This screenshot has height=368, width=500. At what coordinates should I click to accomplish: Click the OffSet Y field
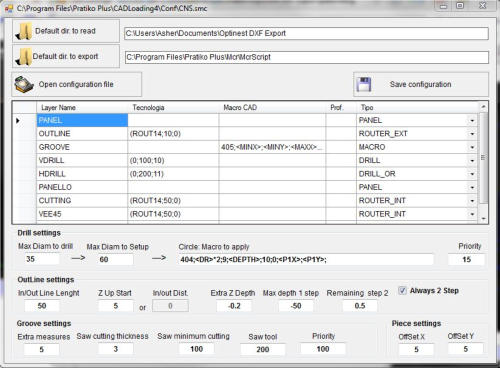pos(466,349)
